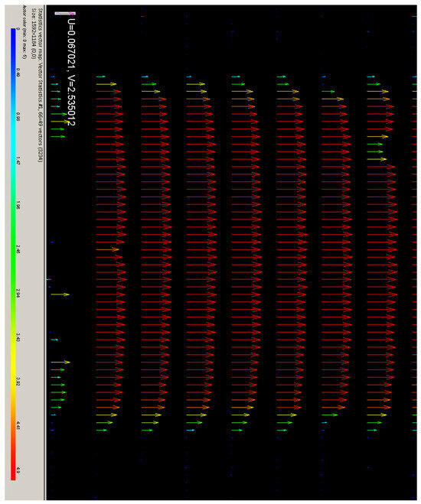
Task: Click the 2.45 color scale tick label
Action: coord(18,249)
